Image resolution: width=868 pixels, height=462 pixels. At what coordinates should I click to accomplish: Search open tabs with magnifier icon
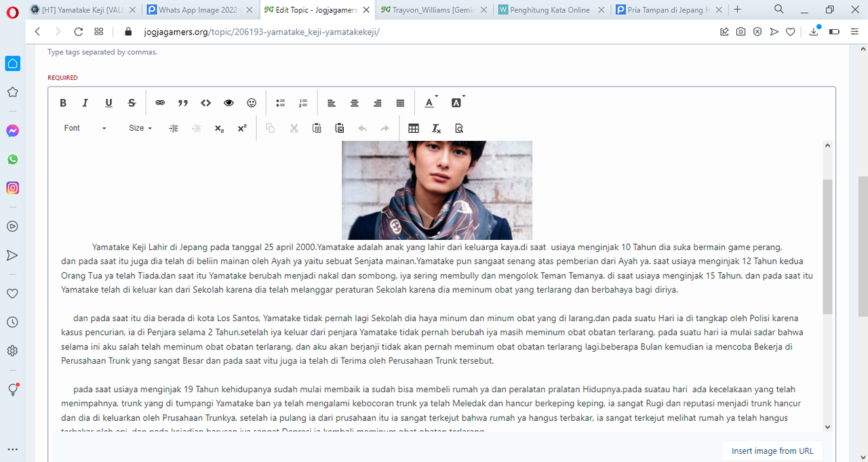(779, 9)
